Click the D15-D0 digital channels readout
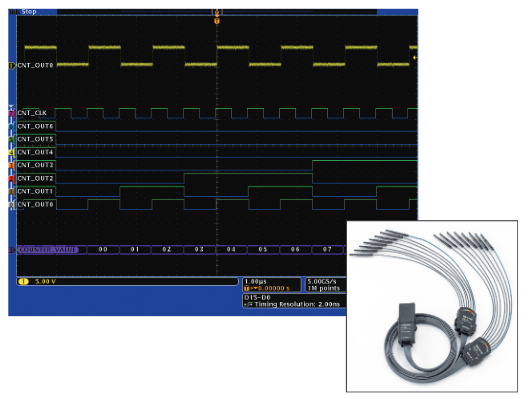Image resolution: width=528 pixels, height=399 pixels. tap(258, 298)
